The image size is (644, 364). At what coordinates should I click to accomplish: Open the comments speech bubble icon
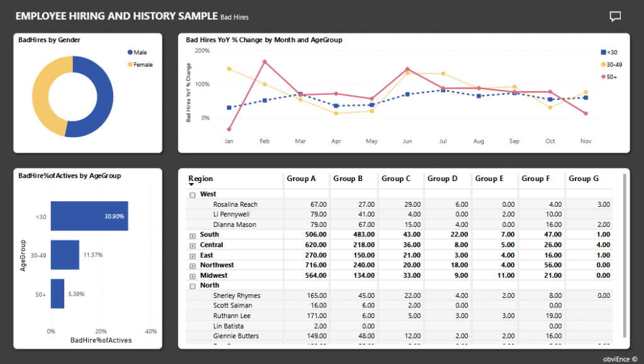(615, 16)
